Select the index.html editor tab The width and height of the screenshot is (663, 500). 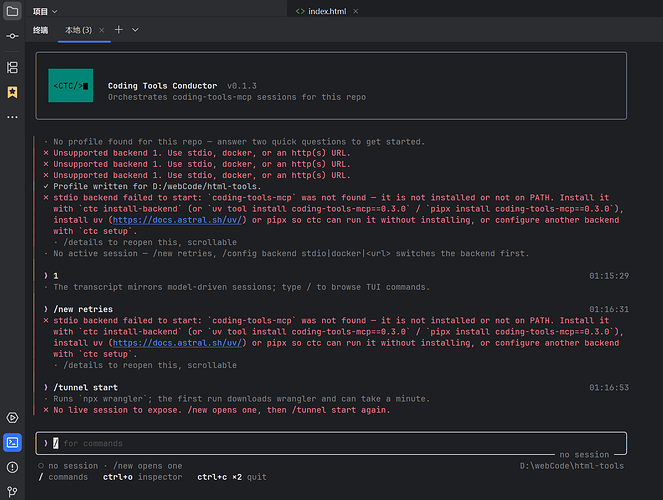(x=327, y=11)
